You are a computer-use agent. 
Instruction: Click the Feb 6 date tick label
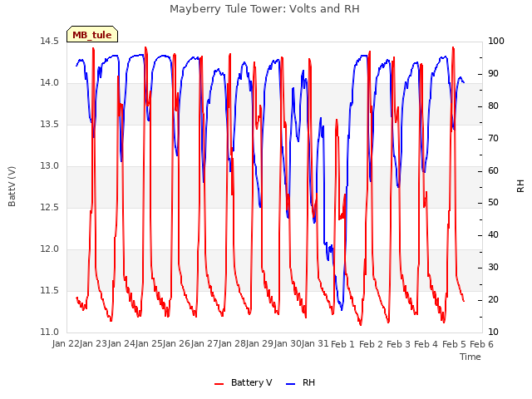tap(481, 344)
